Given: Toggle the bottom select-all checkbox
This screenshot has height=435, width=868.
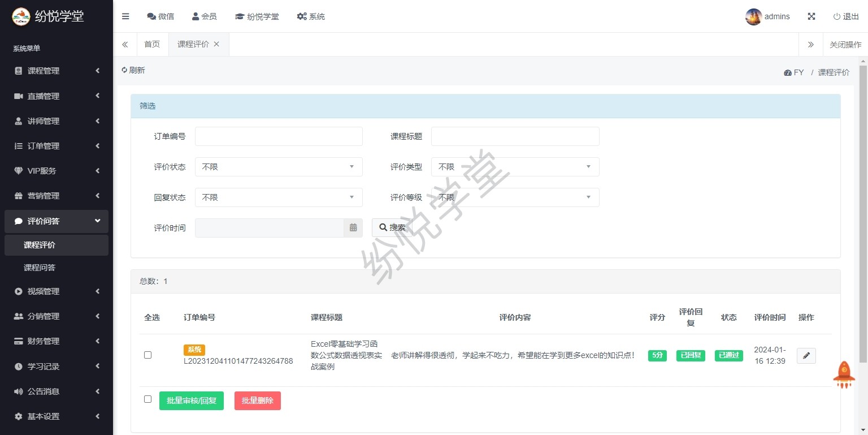Looking at the screenshot, I should [148, 399].
